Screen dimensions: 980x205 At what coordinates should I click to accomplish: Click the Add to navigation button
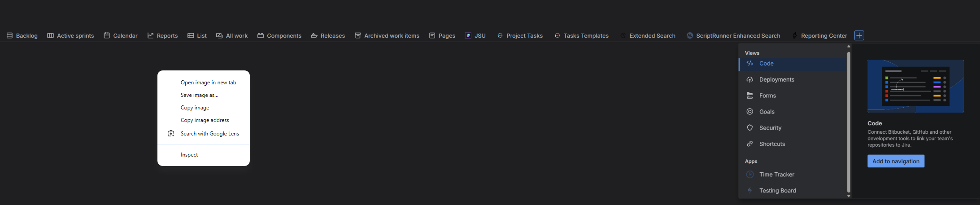click(x=896, y=161)
